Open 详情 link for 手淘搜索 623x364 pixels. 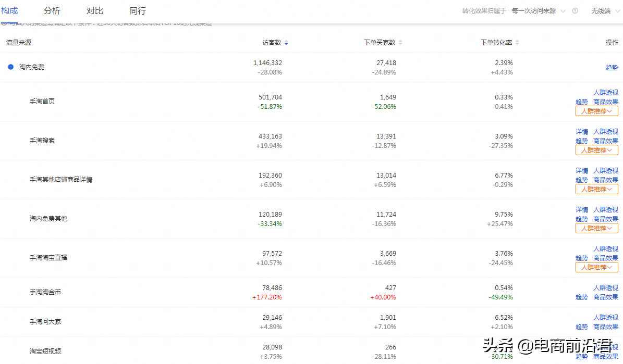(x=582, y=132)
